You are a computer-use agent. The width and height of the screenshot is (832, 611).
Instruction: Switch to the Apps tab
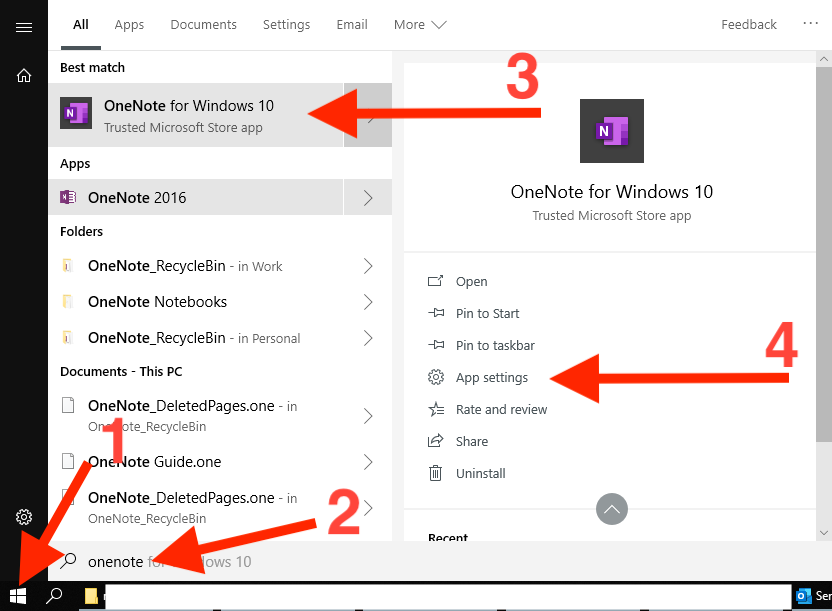click(129, 24)
